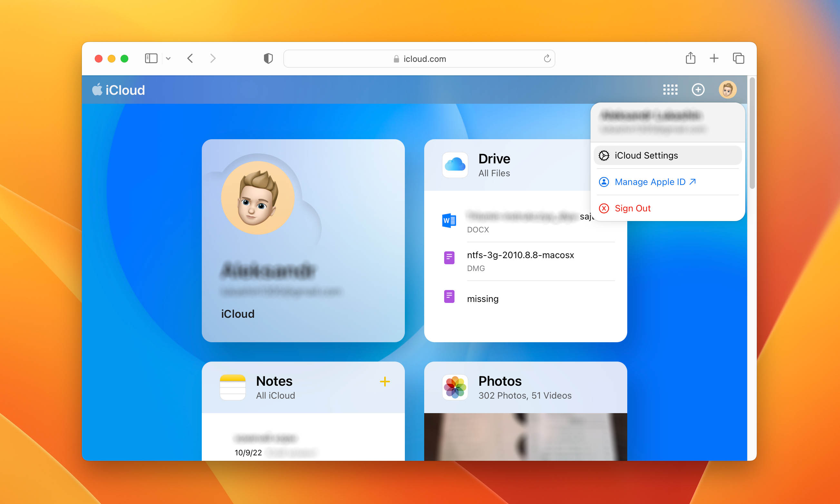Open the Safari share sheet icon
This screenshot has height=504, width=840.
point(690,58)
